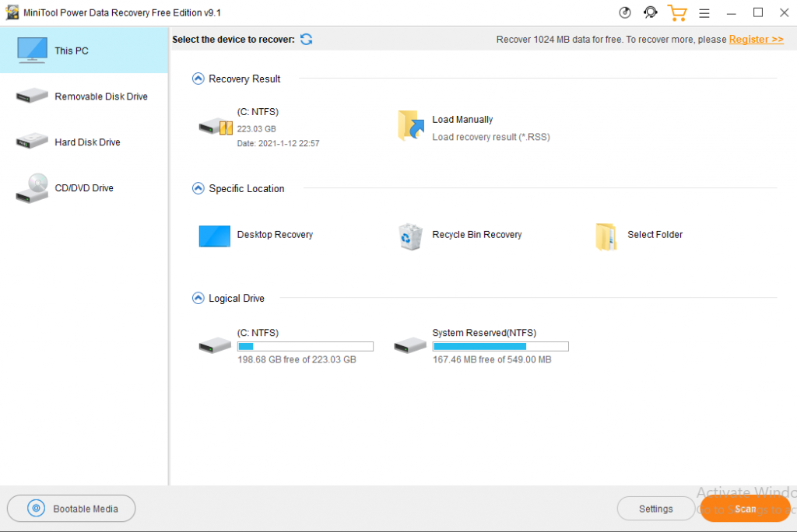Collapse the Specific Location section
The width and height of the screenshot is (797, 532).
pos(198,188)
